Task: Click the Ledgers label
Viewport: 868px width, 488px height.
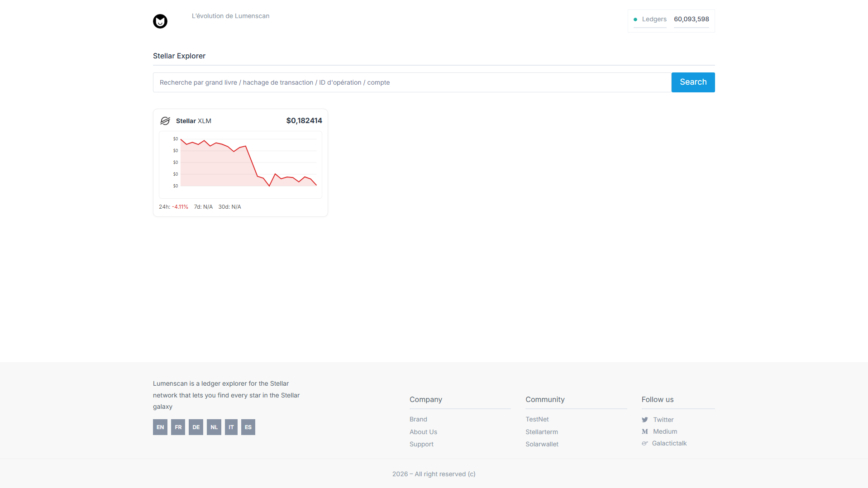Action: [654, 19]
